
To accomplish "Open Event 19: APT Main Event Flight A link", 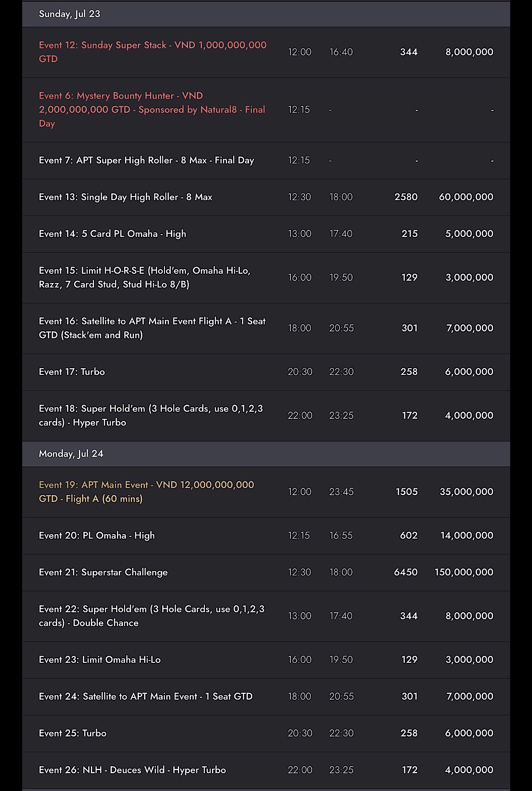I will [146, 492].
